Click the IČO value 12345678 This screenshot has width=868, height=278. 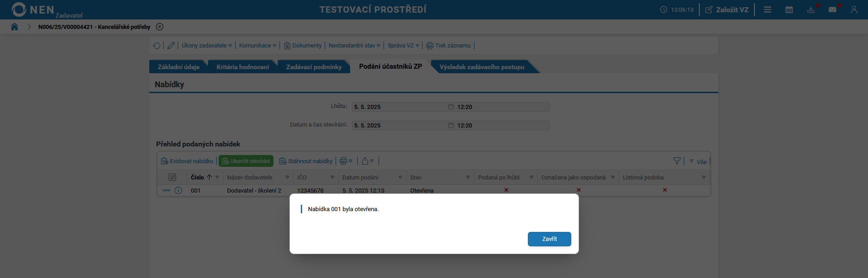click(x=310, y=191)
